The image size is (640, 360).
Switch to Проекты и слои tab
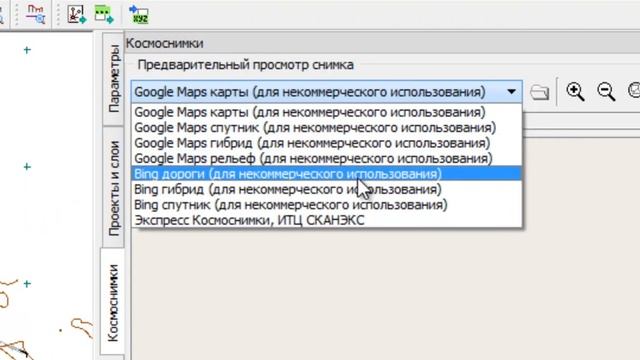pyautogui.click(x=114, y=188)
